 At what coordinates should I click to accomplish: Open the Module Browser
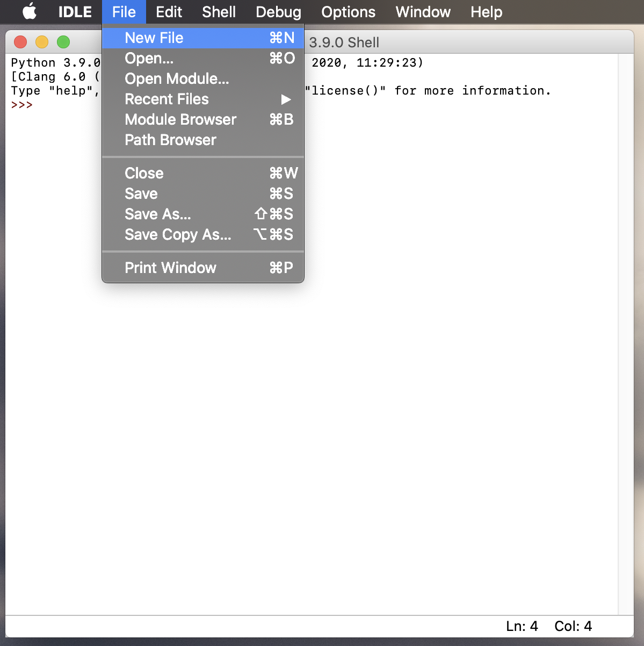[x=180, y=119]
